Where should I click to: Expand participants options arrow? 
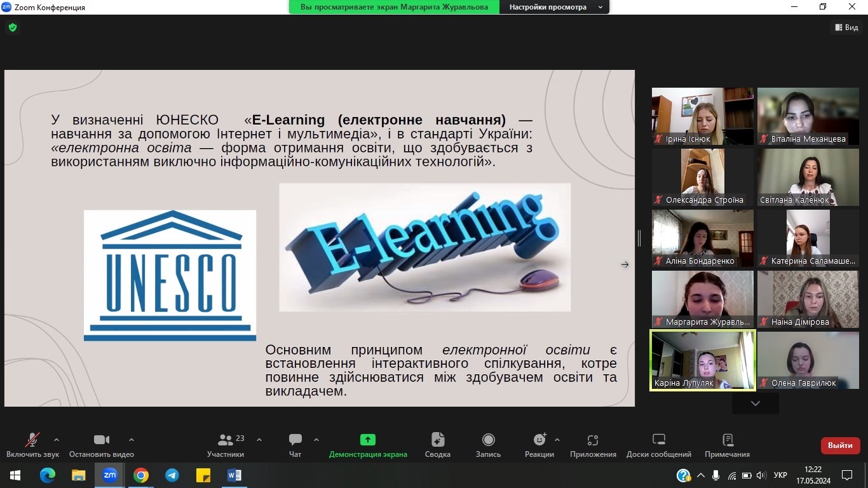pos(259,440)
